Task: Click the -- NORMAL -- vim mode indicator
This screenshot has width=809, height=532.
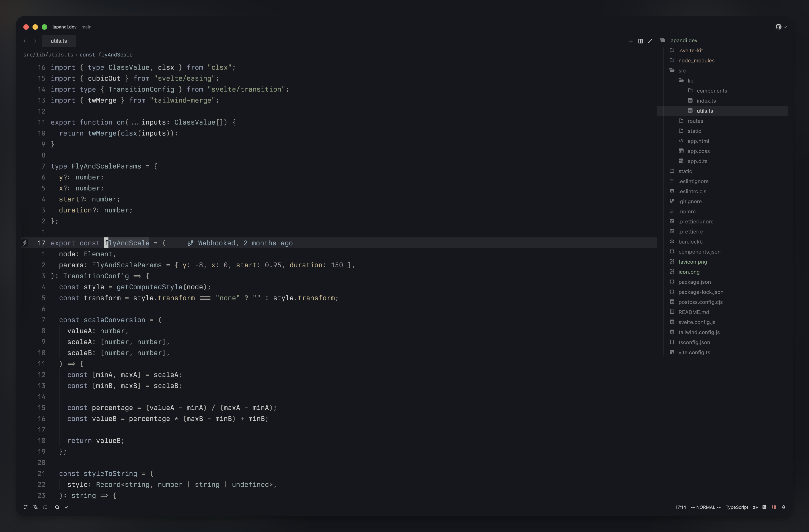Action: 706,507
